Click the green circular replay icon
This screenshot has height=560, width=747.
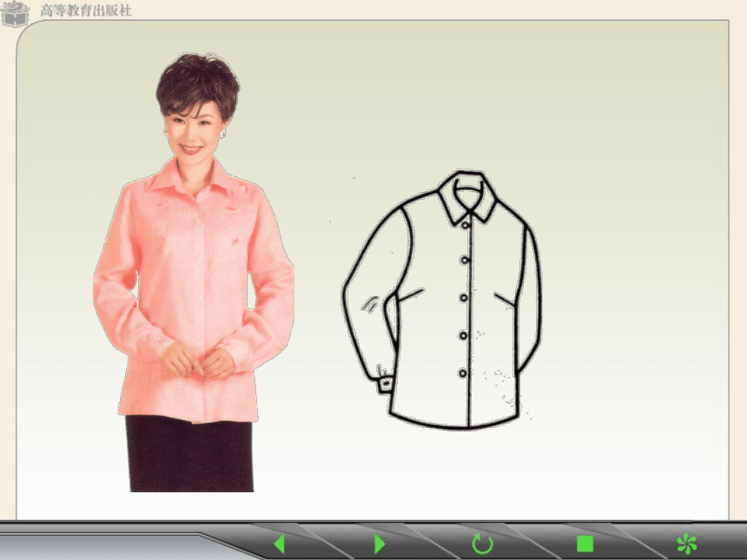(x=482, y=544)
